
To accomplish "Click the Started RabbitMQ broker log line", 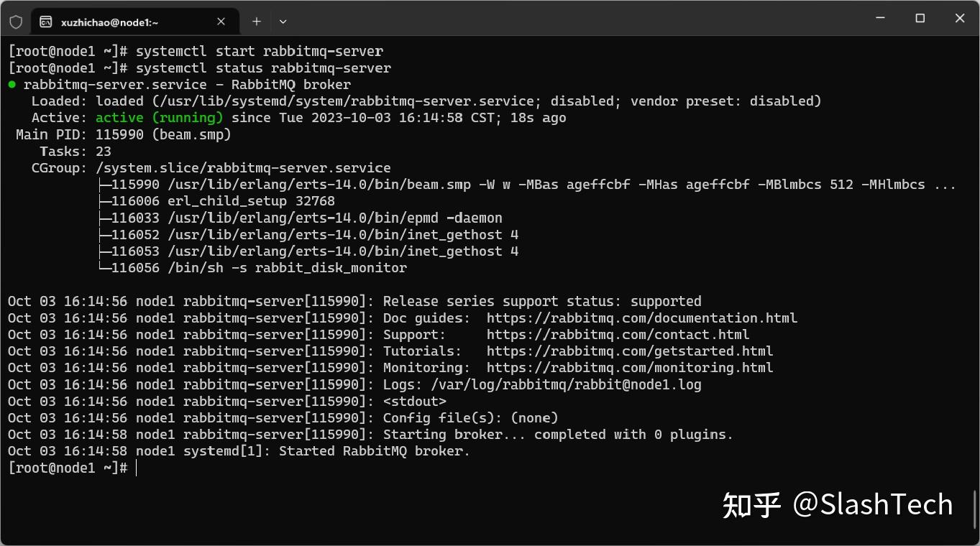I will (373, 450).
